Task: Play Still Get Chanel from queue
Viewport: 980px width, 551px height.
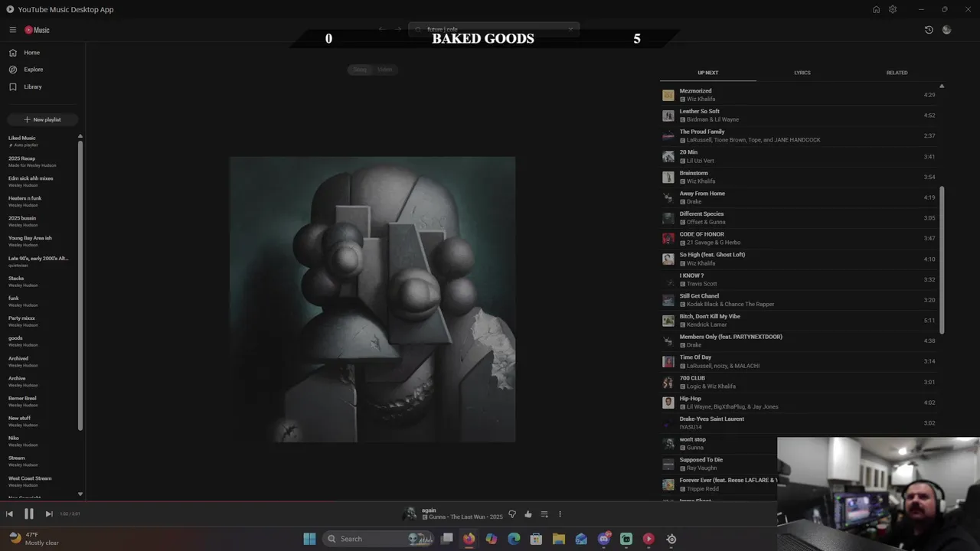Action: point(799,300)
